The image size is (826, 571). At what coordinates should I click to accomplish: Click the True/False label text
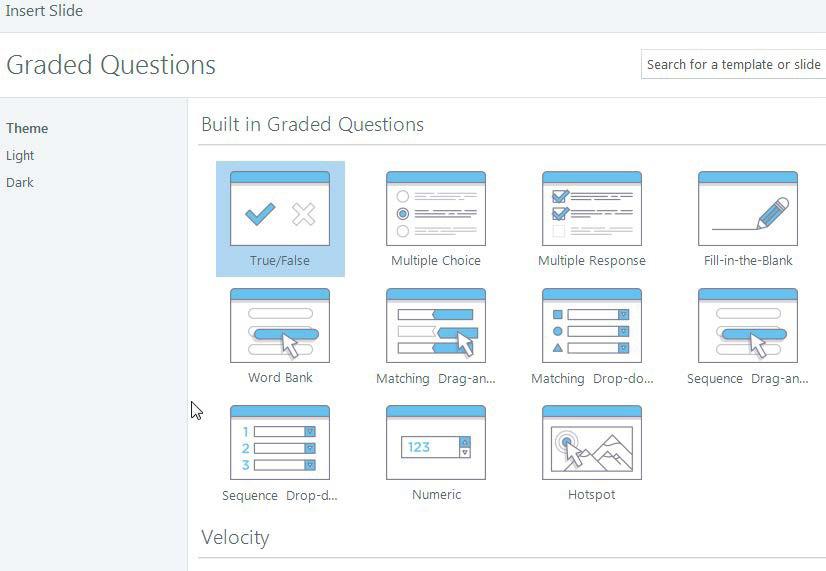coord(280,261)
